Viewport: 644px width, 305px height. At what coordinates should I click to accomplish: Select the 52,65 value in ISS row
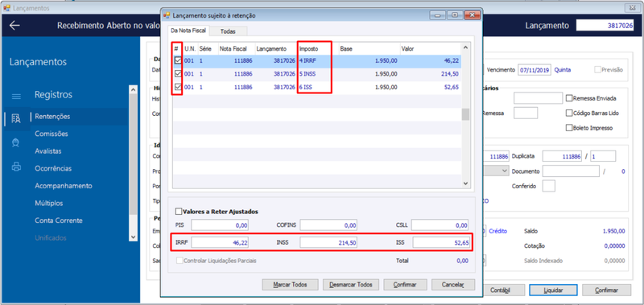451,87
